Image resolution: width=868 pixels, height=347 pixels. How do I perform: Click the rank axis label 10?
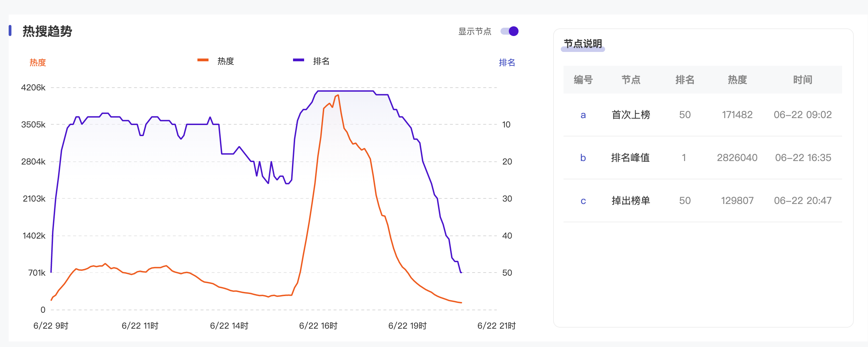[506, 125]
